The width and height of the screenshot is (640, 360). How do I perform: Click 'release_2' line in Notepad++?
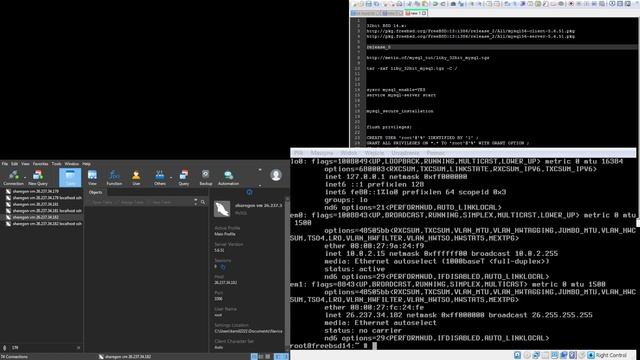pyautogui.click(x=378, y=47)
